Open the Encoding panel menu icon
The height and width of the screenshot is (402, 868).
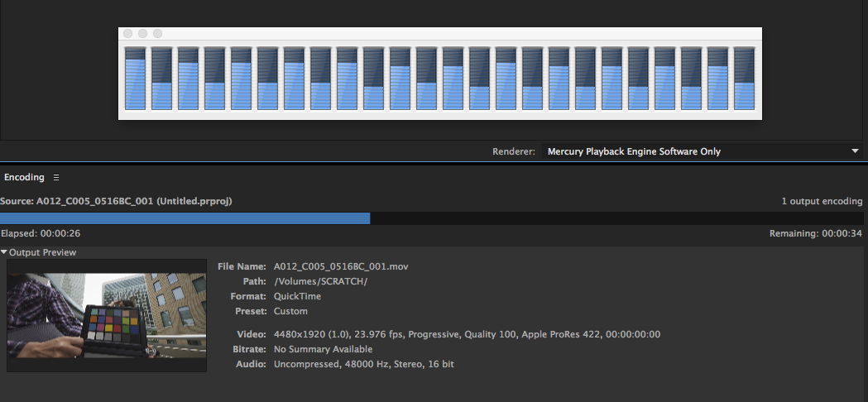click(x=56, y=178)
